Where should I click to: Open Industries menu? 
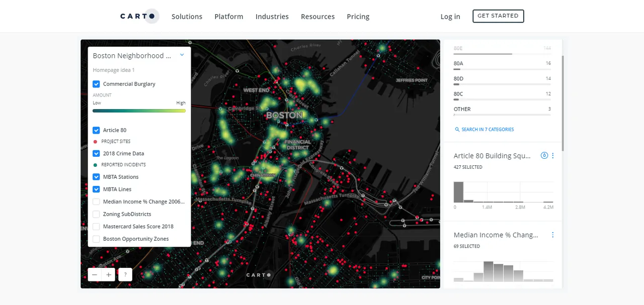coord(272,17)
